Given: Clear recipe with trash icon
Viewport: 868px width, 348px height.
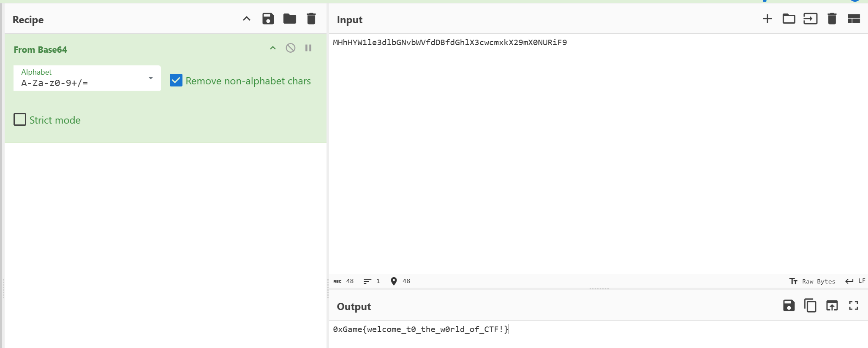Looking at the screenshot, I should pos(311,19).
